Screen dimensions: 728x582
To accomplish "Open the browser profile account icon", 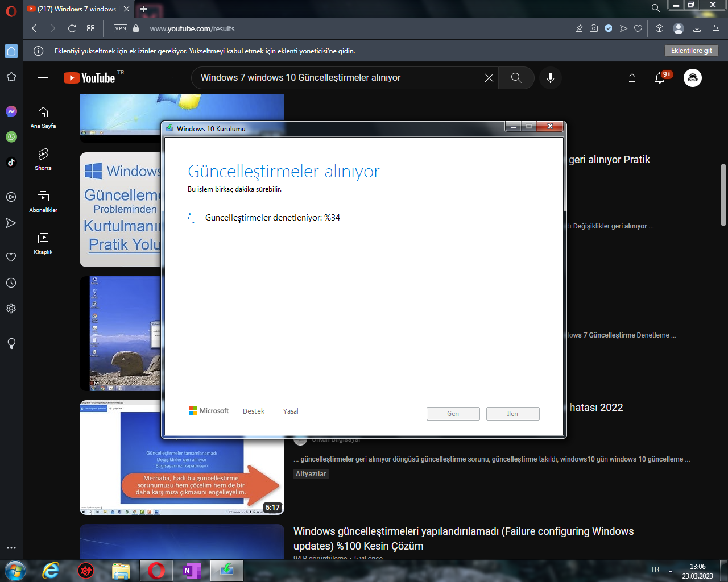I will coord(678,28).
